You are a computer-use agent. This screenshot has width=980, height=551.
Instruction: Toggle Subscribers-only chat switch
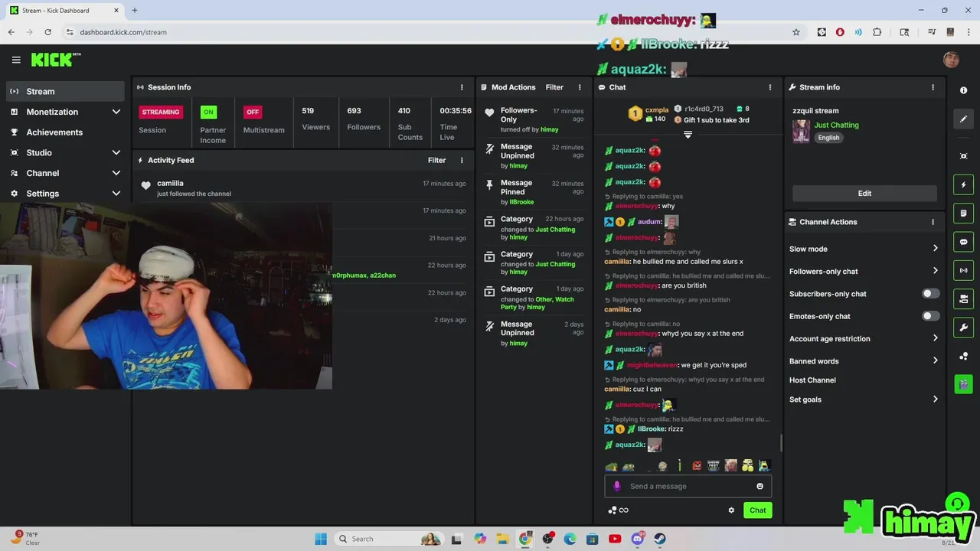[x=930, y=293]
